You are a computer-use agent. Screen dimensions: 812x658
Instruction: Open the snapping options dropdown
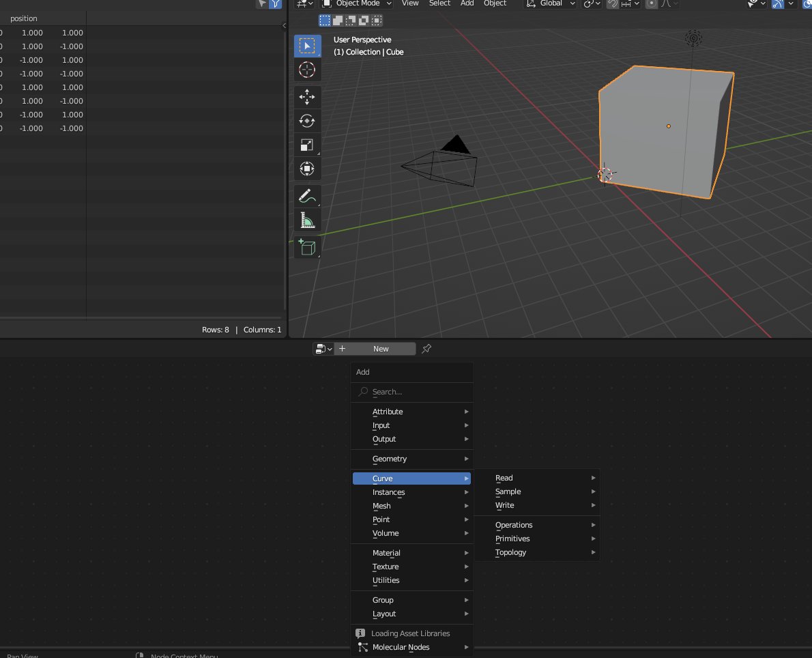[630, 3]
